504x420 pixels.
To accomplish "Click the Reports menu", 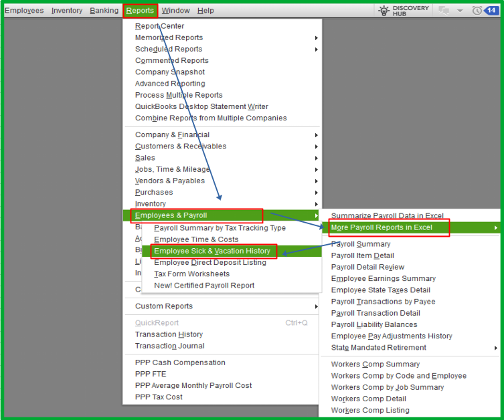I will pyautogui.click(x=140, y=11).
